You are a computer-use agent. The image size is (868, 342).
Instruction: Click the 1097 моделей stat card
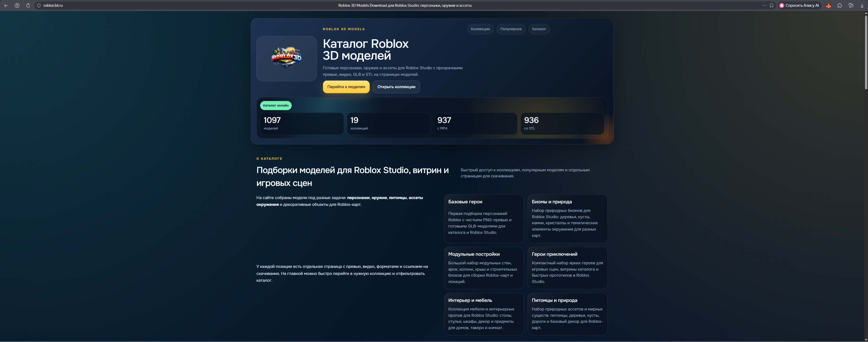pos(302,123)
